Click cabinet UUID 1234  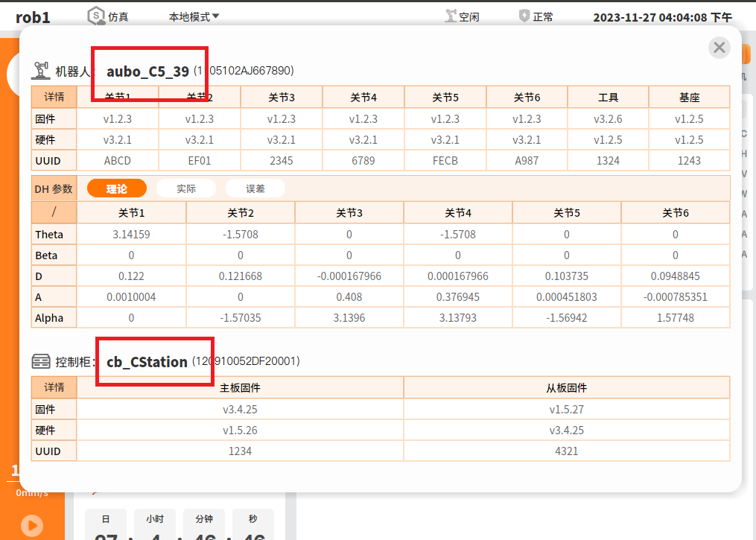coord(240,451)
